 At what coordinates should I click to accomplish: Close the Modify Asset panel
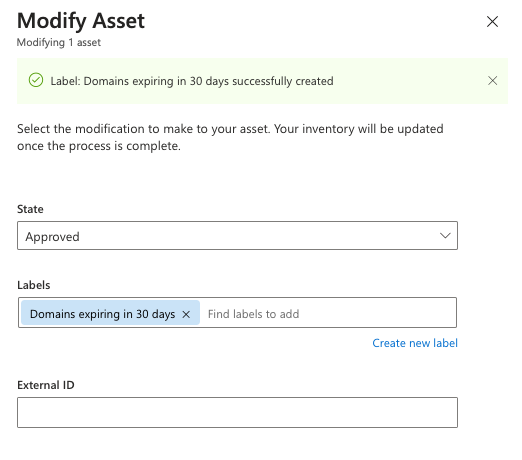[x=492, y=22]
